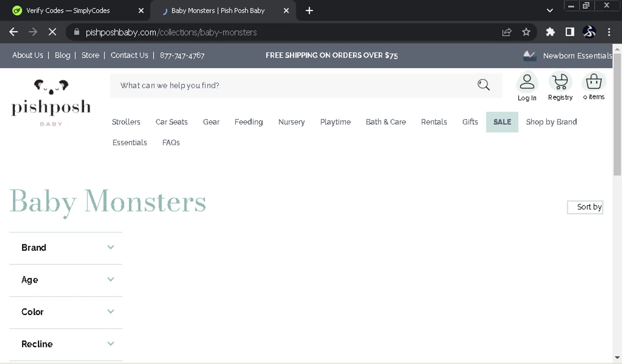This screenshot has height=364, width=622.
Task: Open a new browser tab
Action: tap(309, 11)
